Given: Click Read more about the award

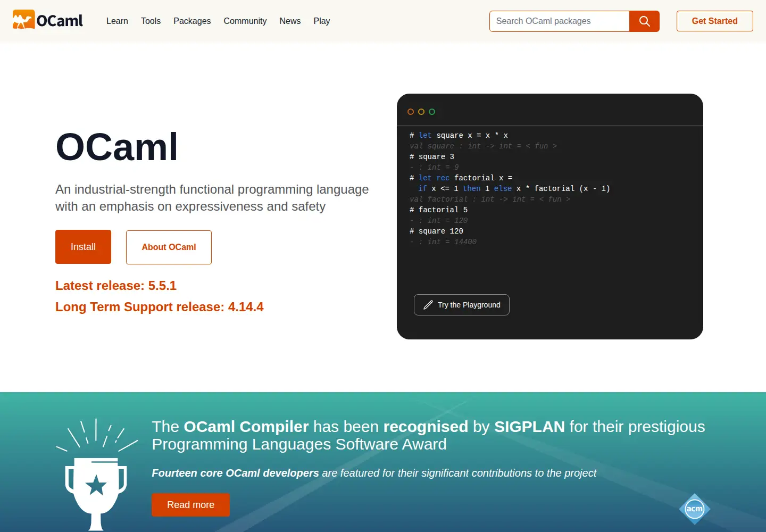Looking at the screenshot, I should 190,505.
